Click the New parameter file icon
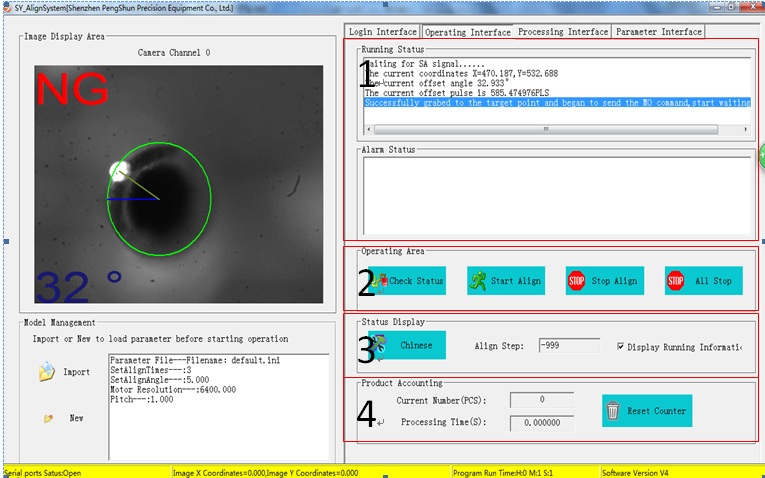 coord(47,419)
